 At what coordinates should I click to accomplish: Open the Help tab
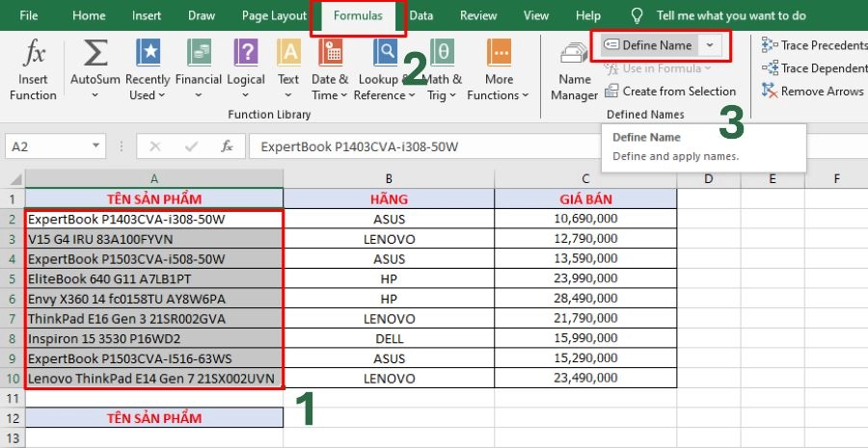pos(588,15)
